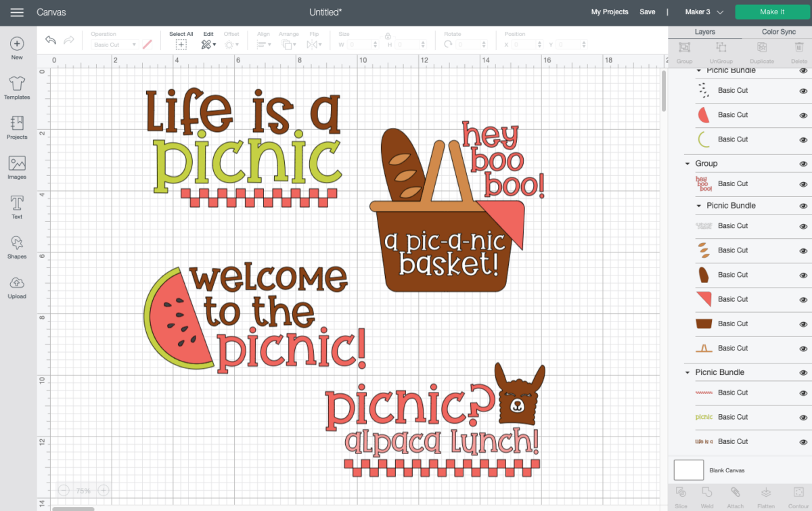The height and width of the screenshot is (511, 812).
Task: Click the Offset tool icon
Action: pyautogui.click(x=231, y=45)
